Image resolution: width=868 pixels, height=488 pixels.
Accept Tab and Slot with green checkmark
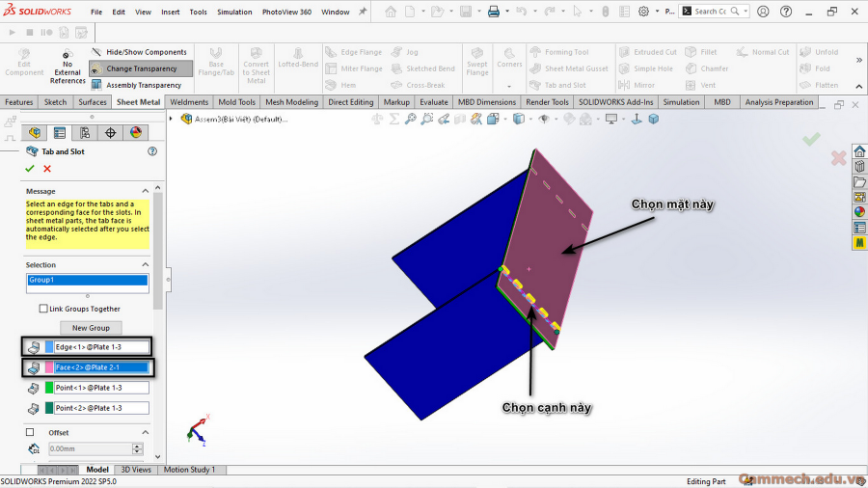[x=30, y=169]
